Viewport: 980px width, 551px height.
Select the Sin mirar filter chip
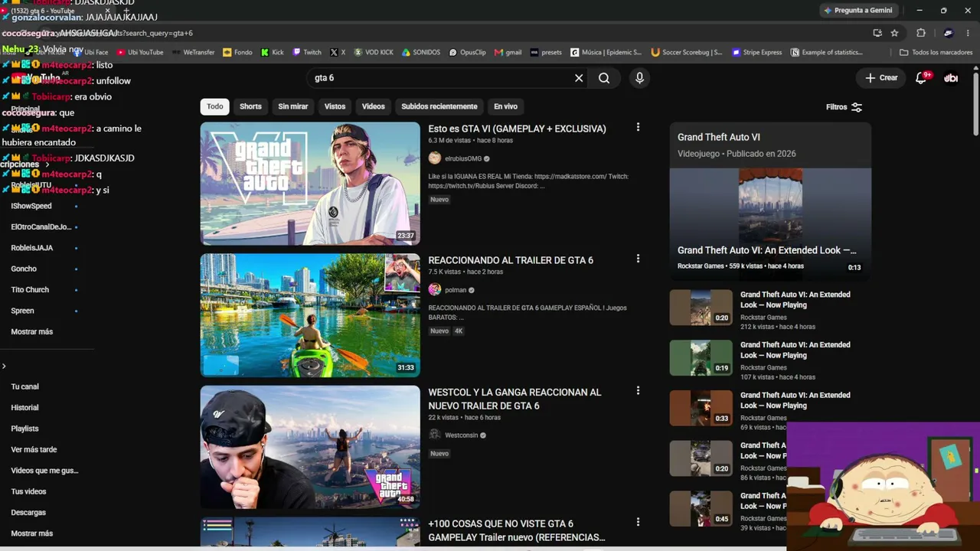293,106
